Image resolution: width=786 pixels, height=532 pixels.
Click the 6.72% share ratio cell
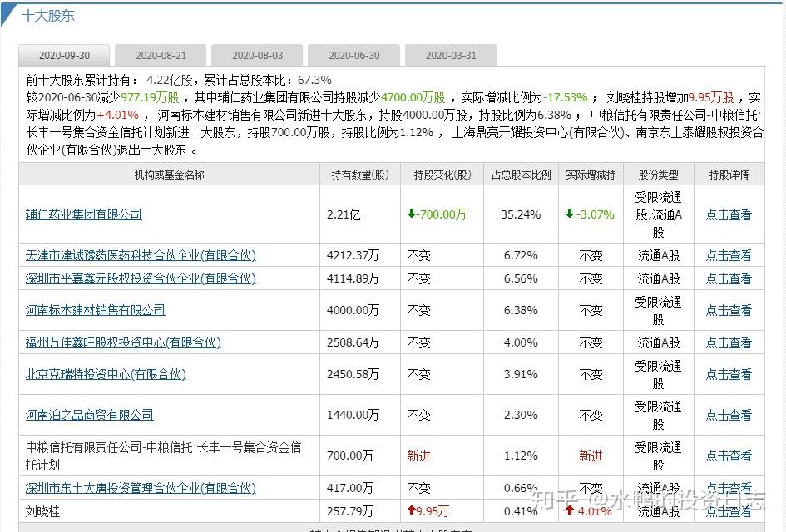click(x=521, y=255)
